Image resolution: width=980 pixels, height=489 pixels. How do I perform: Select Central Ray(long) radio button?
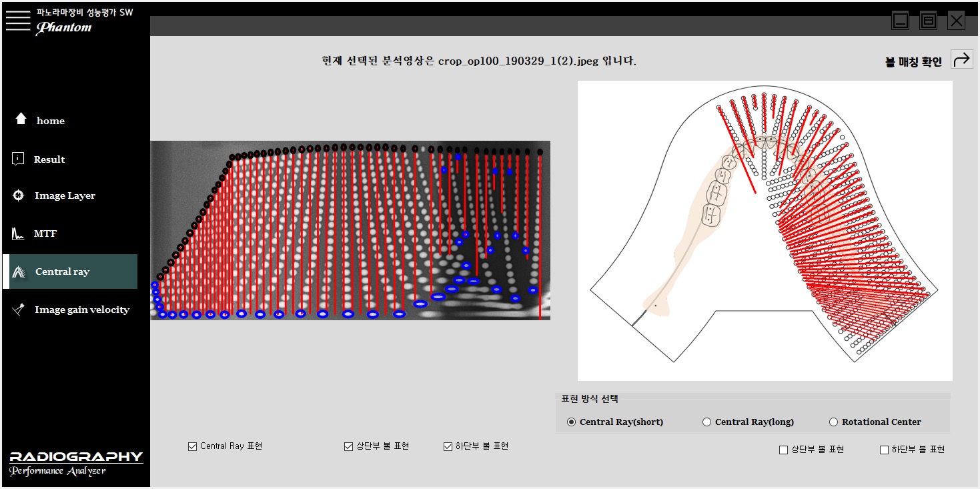coord(706,422)
